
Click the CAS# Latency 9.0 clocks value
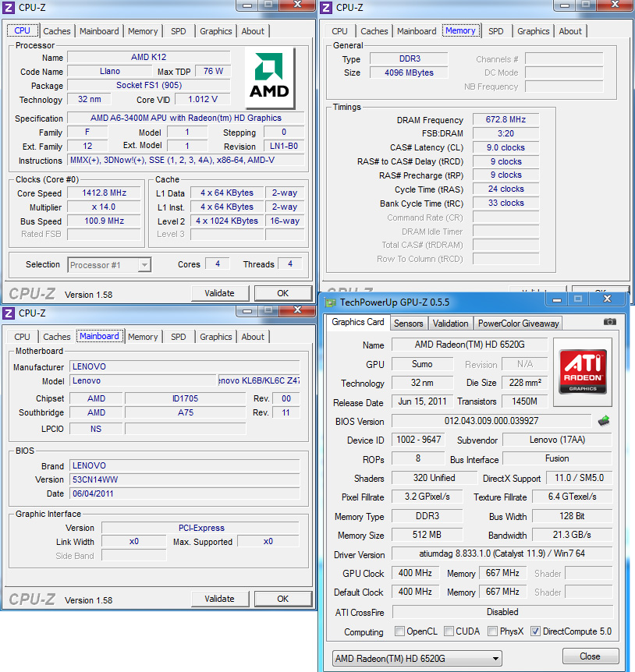[x=506, y=147]
